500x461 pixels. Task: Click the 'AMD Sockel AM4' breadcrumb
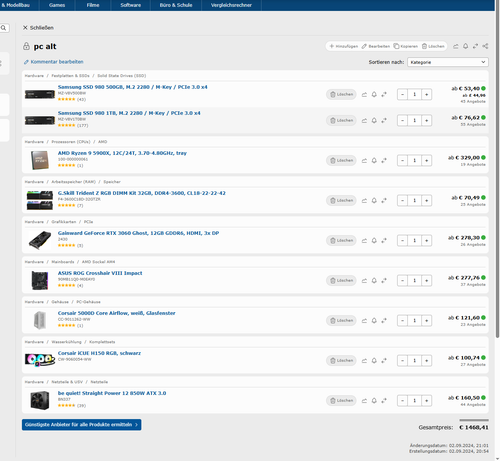click(x=98, y=262)
